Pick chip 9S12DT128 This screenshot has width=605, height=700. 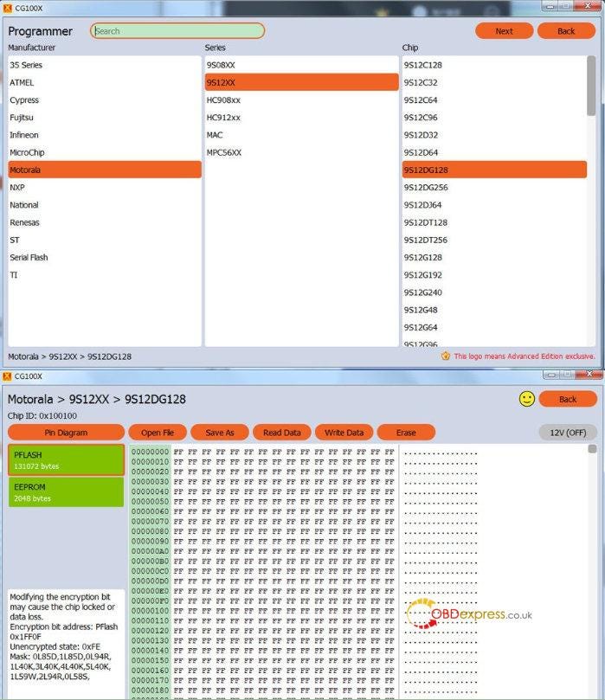[494, 222]
